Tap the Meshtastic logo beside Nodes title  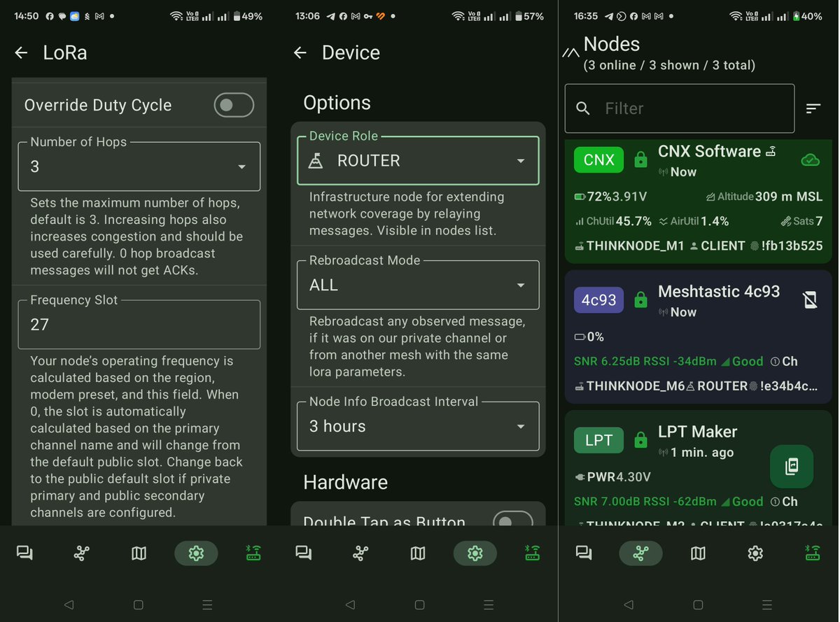tap(571, 52)
